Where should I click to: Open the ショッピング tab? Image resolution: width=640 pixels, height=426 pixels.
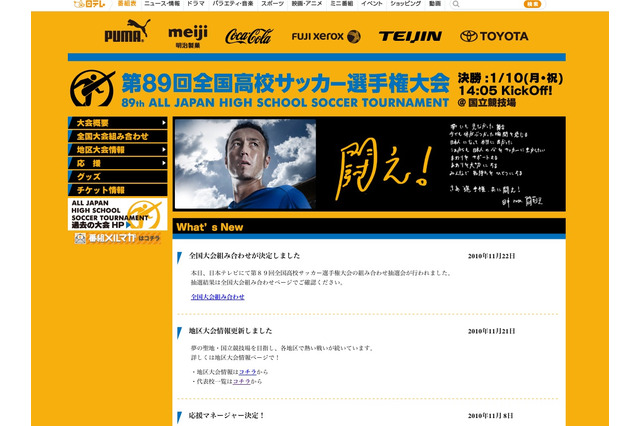point(405,4)
